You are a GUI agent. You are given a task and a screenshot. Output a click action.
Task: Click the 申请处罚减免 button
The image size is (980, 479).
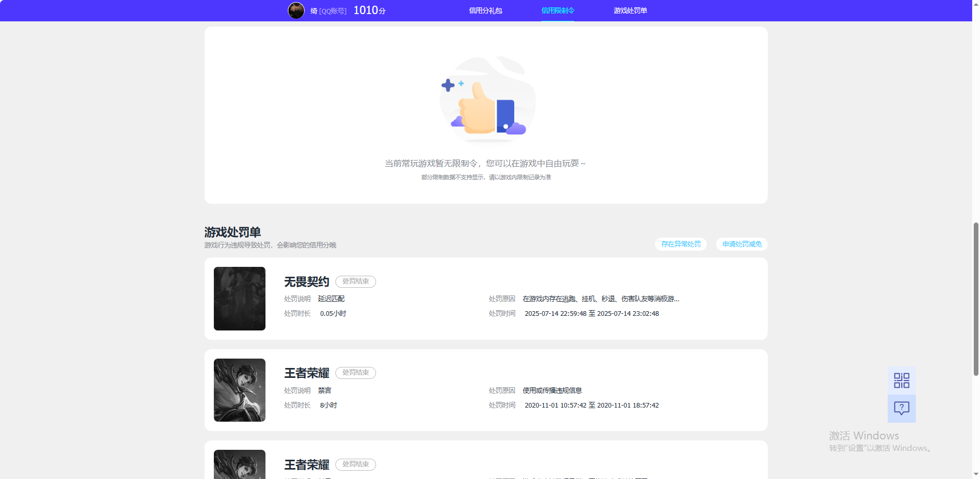pyautogui.click(x=742, y=244)
